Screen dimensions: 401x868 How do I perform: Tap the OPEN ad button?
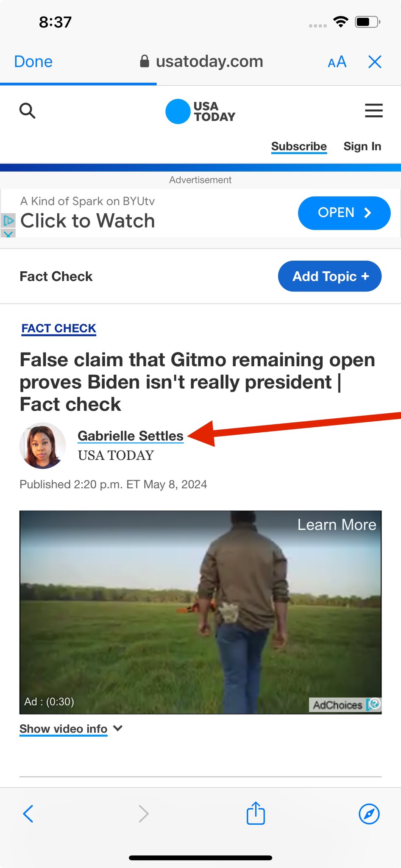344,213
